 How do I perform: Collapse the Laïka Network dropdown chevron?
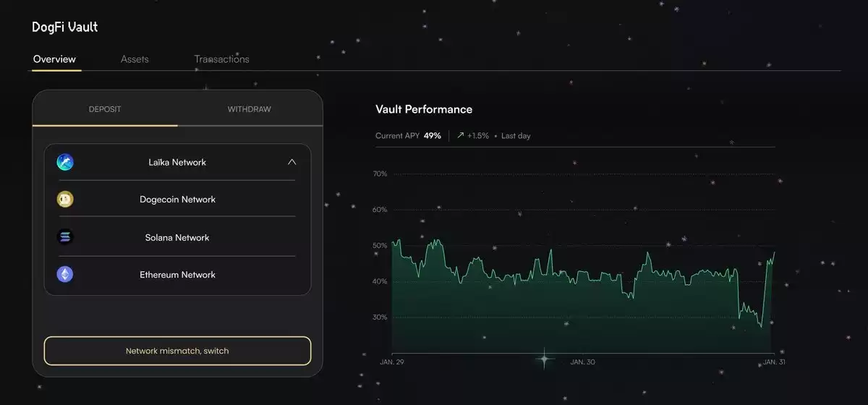292,162
